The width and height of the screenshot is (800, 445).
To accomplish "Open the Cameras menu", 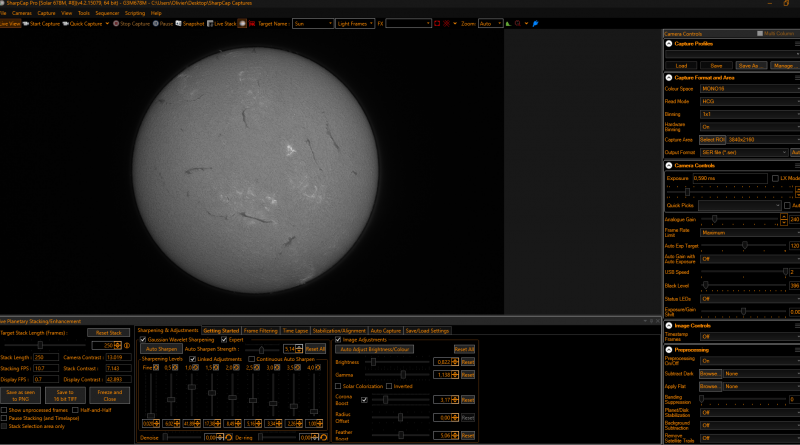I will pos(21,13).
